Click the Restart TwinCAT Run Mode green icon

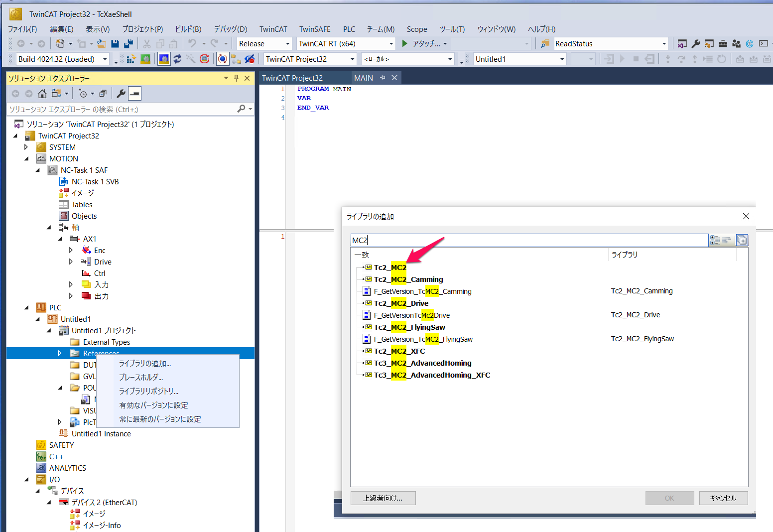(x=145, y=59)
